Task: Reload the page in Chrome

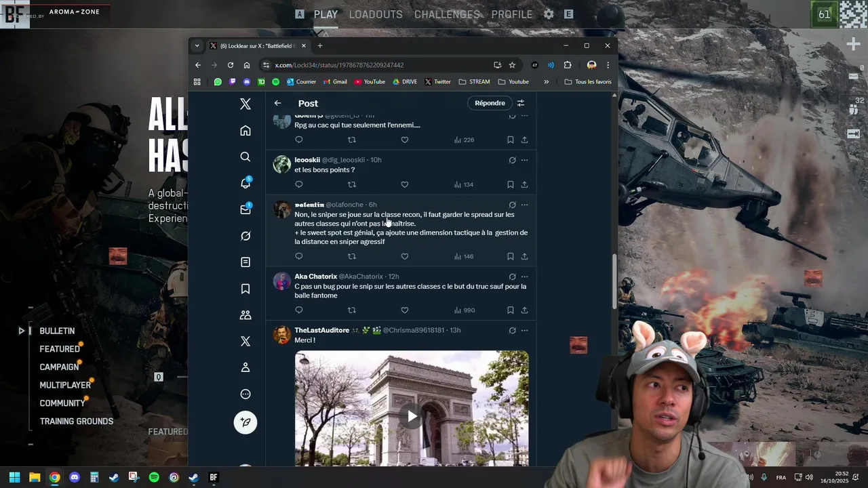Action: [x=231, y=65]
